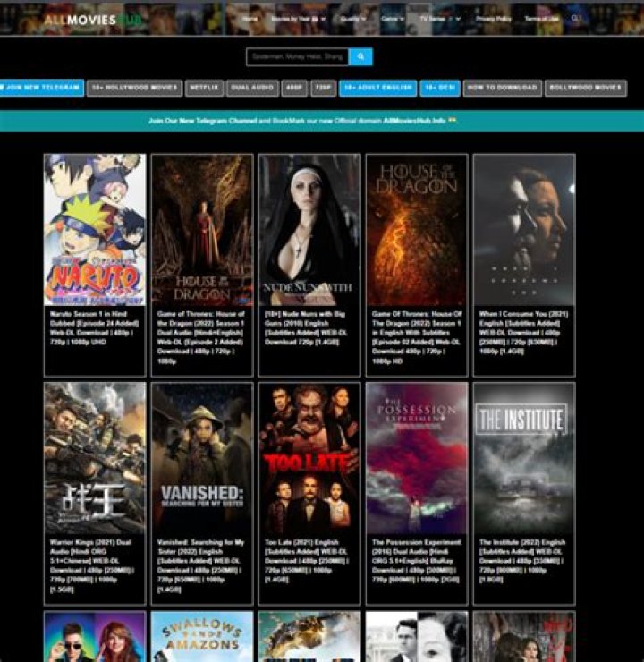The height and width of the screenshot is (662, 644).
Task: Click the Vanished: Searching for My Sister title
Action: 201,542
